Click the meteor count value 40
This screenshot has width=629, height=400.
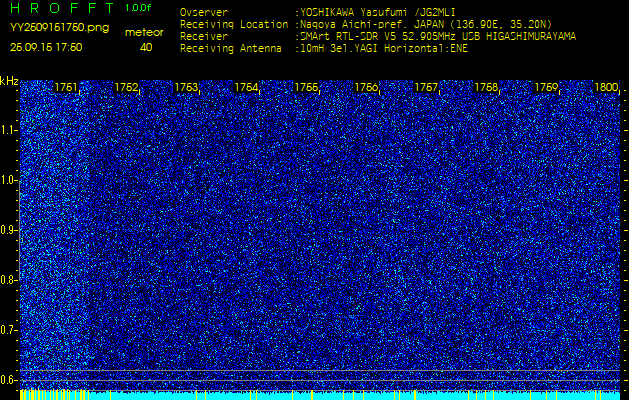(146, 47)
